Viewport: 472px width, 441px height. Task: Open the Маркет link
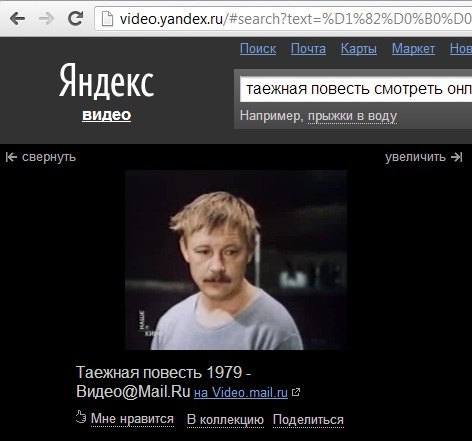[x=413, y=49]
